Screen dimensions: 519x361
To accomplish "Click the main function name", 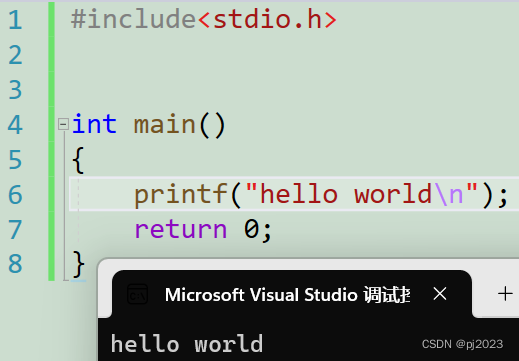I will point(164,125).
